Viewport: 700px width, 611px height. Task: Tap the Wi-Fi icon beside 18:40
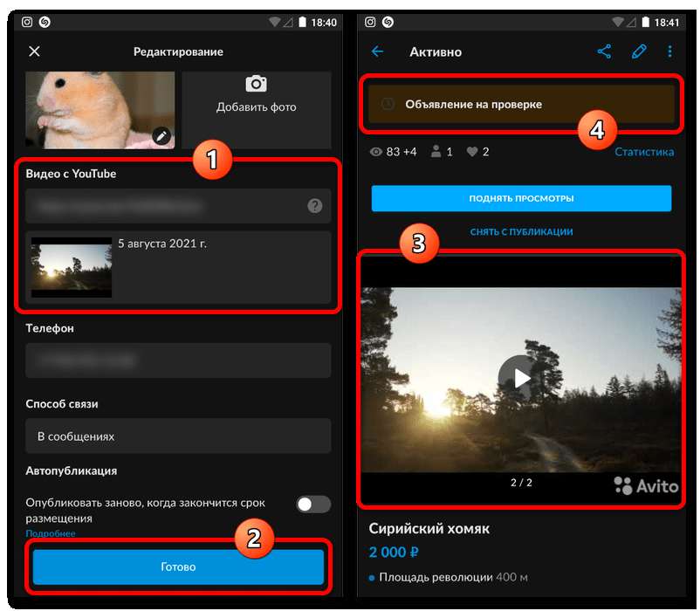(275, 22)
